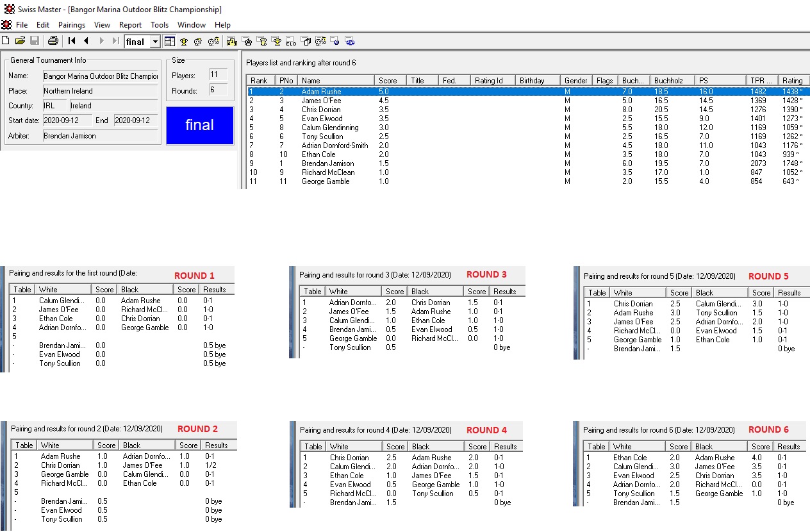The image size is (810, 532).
Task: Go to previous round arrow
Action: (86, 41)
